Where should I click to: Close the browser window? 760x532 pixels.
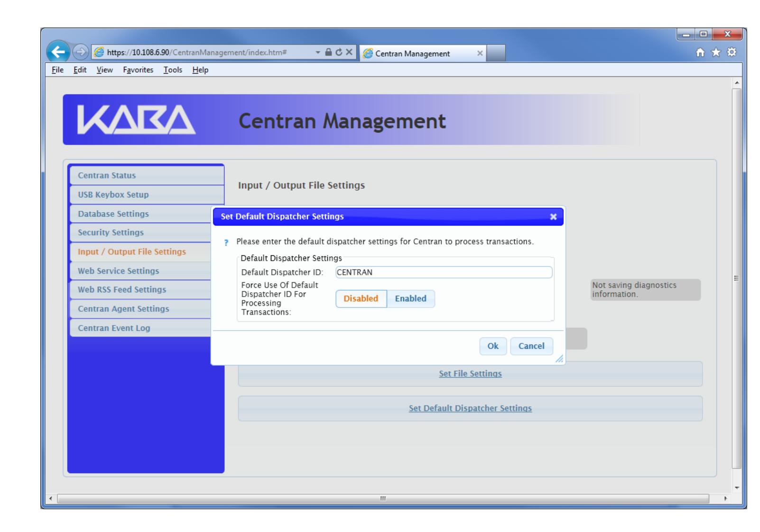point(728,35)
